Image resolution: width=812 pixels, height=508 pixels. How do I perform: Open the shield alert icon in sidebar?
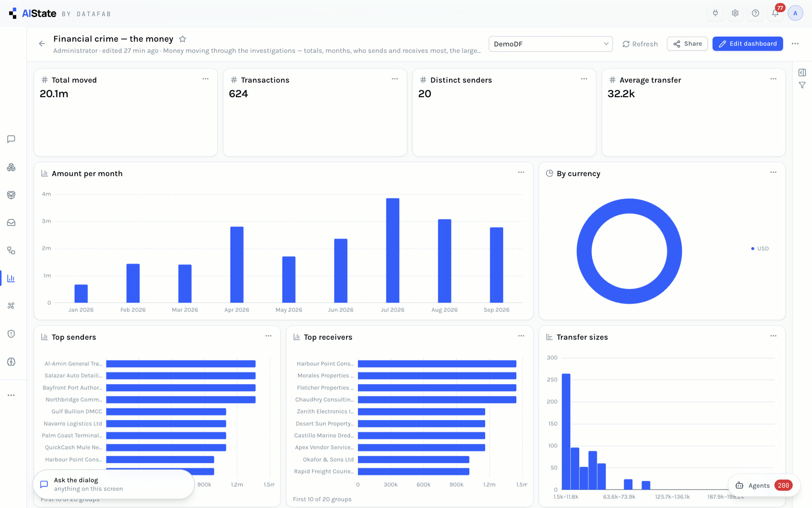pos(11,334)
